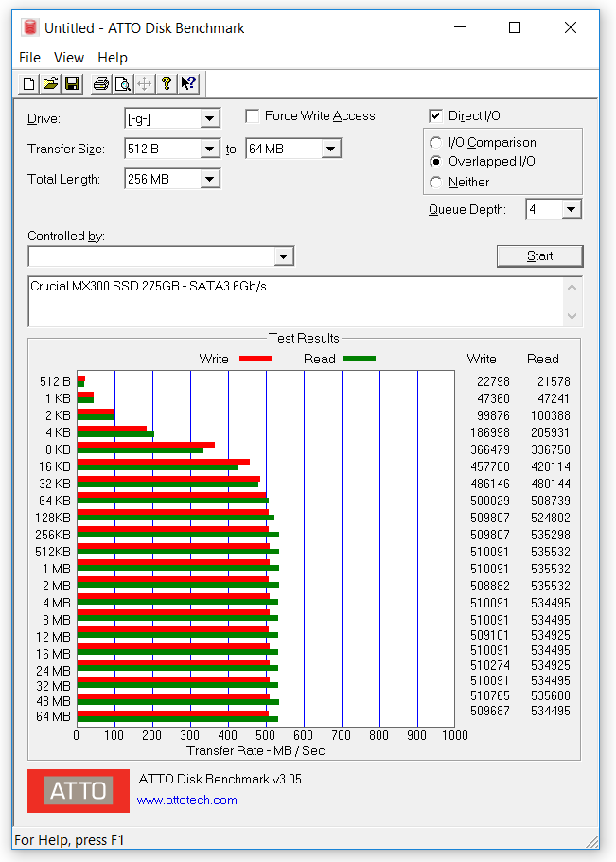Click the Print Preview toolbar icon

[x=122, y=83]
